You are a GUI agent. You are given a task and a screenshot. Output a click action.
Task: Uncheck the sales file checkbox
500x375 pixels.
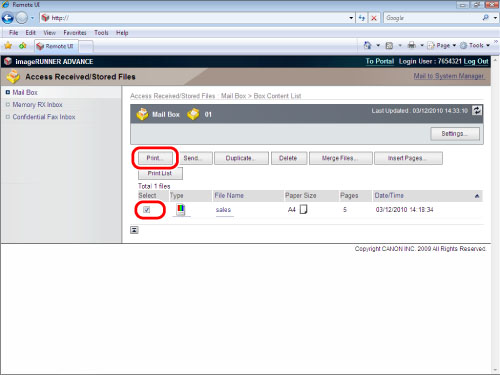click(147, 210)
